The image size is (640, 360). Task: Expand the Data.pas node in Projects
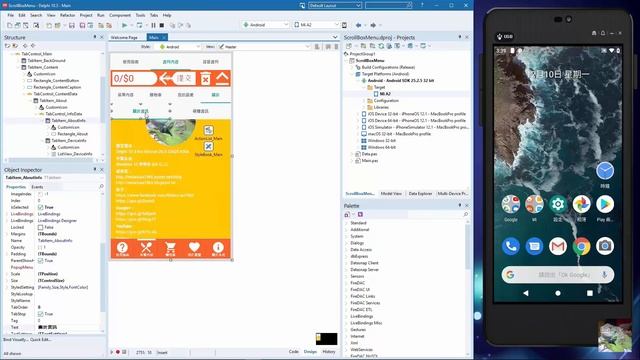(x=352, y=154)
